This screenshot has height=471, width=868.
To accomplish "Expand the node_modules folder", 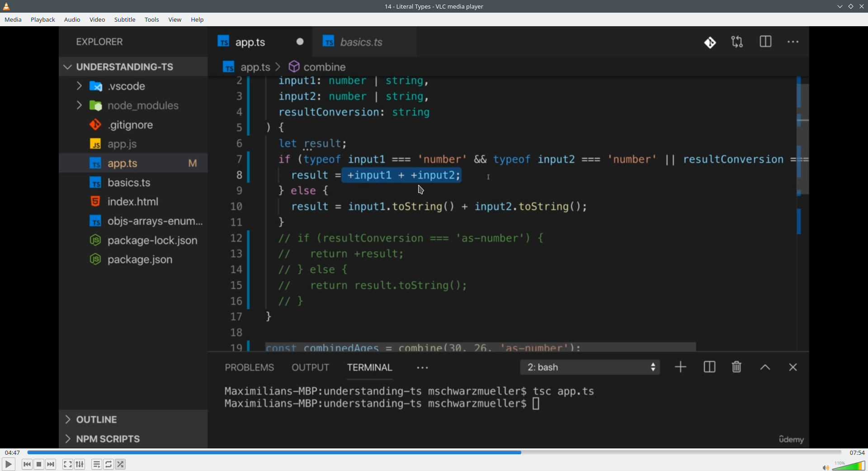I will point(133,105).
